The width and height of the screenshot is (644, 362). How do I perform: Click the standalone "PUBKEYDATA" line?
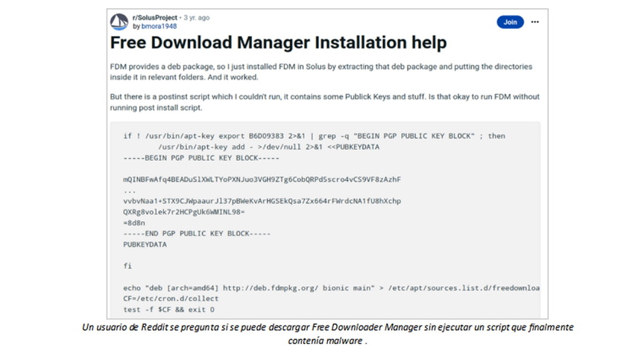coord(145,244)
